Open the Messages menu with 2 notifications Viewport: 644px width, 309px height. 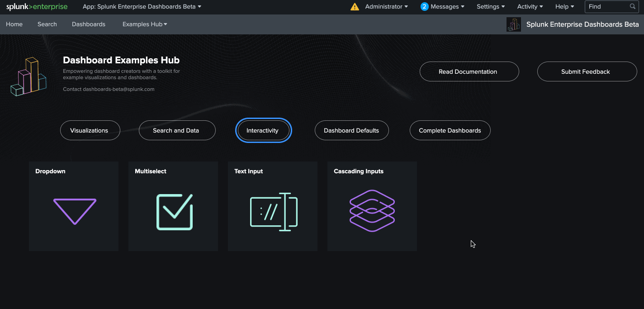(442, 7)
